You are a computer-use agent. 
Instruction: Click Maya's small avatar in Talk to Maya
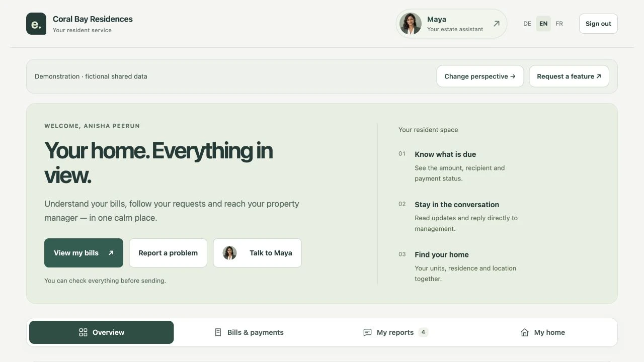click(230, 253)
